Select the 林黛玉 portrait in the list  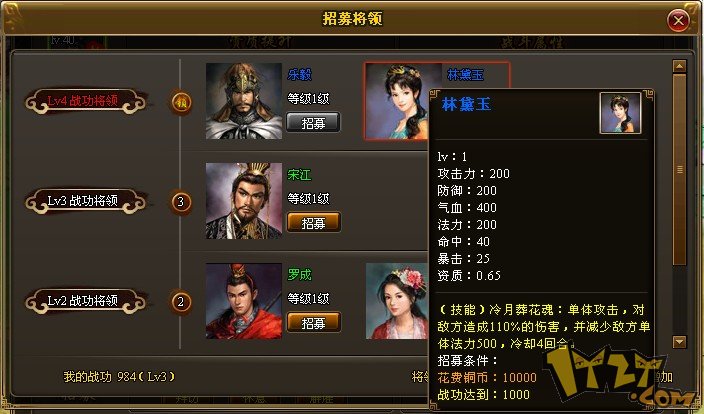click(x=397, y=101)
